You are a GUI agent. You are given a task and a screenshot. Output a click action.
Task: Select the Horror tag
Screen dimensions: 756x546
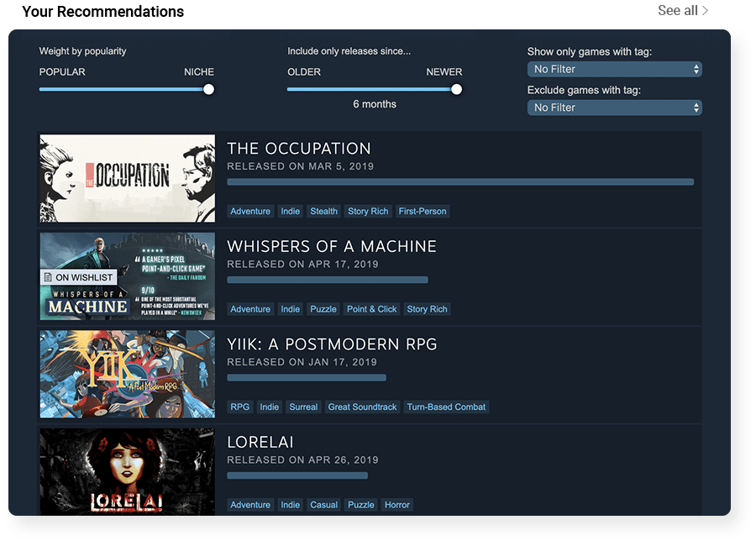(x=396, y=505)
